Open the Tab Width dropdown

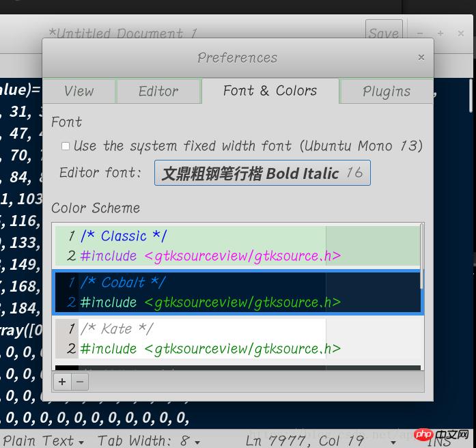149,440
